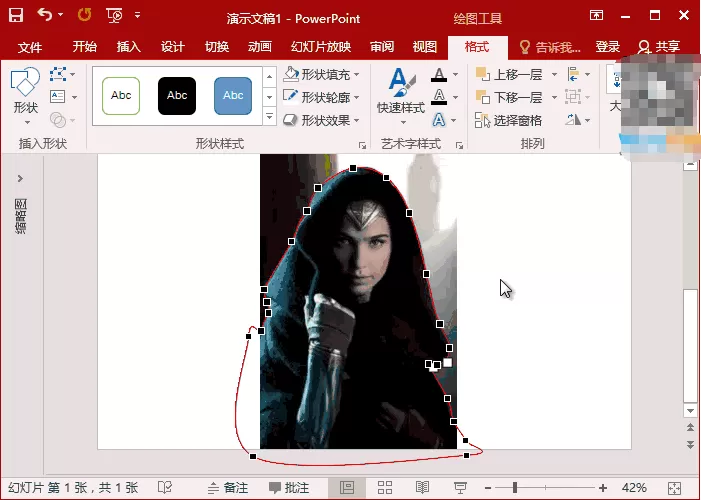Apply the white outlined Abc shape style
701x500 pixels.
point(121,96)
